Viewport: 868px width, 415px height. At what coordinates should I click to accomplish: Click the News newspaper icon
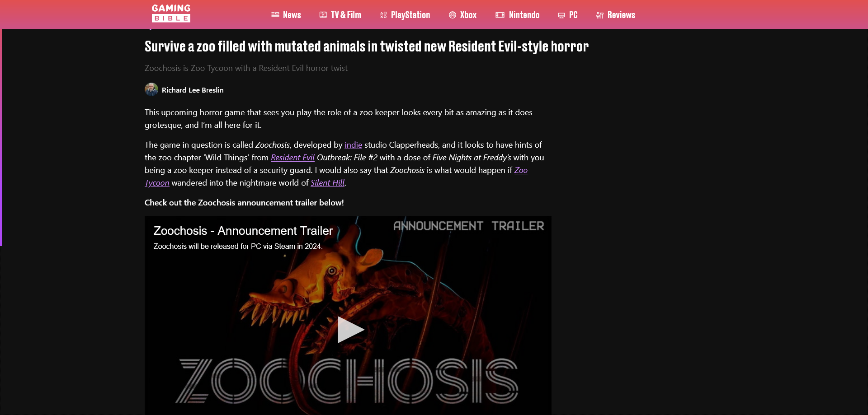(x=275, y=15)
